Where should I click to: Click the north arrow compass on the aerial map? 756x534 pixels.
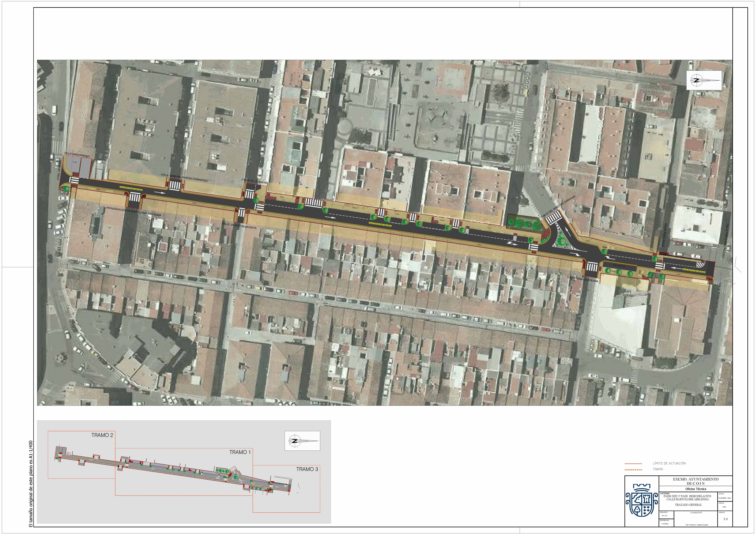point(704,80)
